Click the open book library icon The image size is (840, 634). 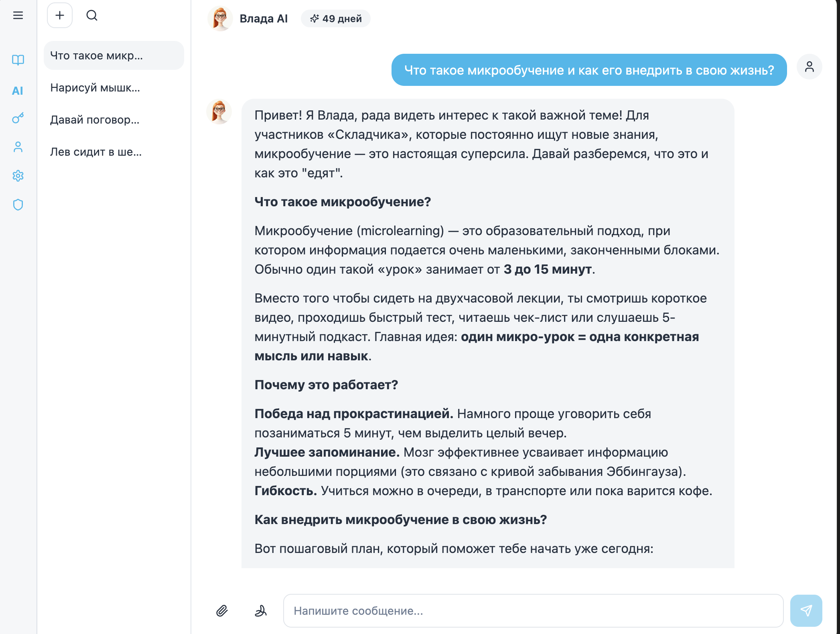18,60
